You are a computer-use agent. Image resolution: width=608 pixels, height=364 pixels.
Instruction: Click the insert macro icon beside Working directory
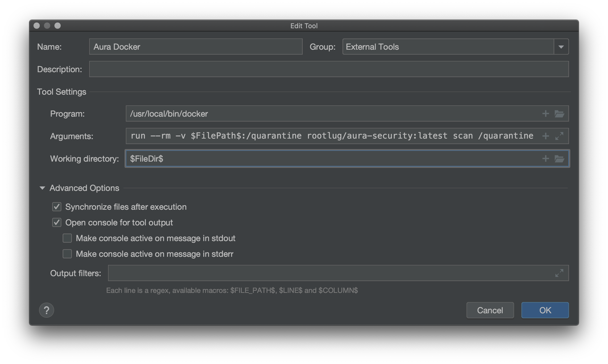pyautogui.click(x=546, y=158)
